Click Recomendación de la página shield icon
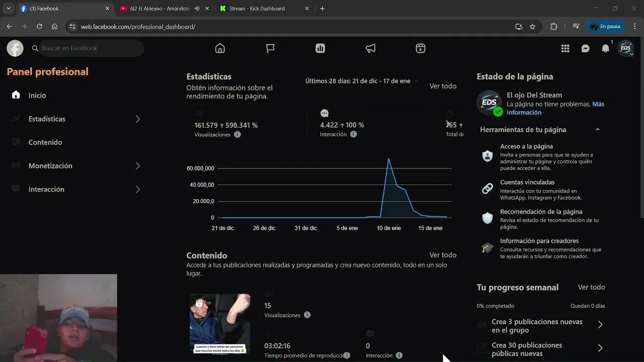Image resolution: width=644 pixels, height=362 pixels. coord(488,218)
